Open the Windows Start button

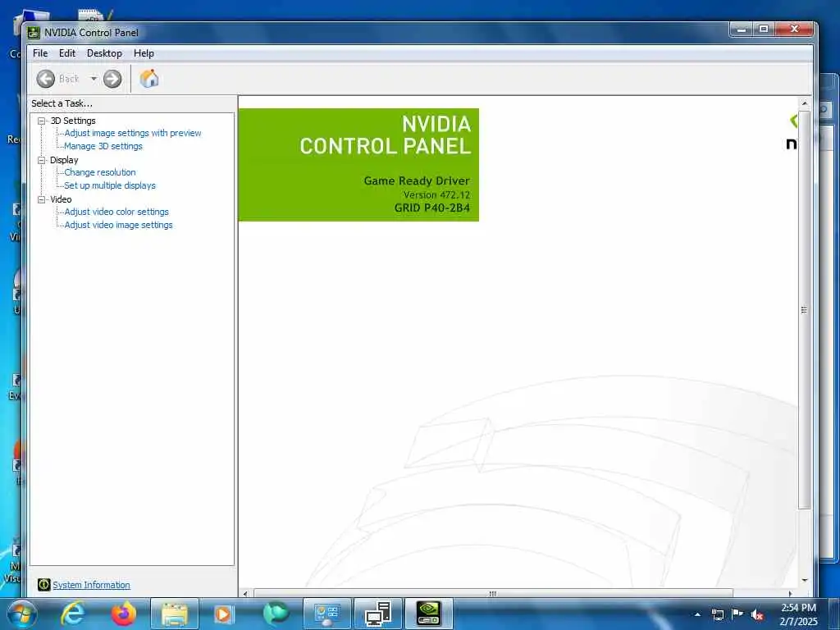(21, 614)
